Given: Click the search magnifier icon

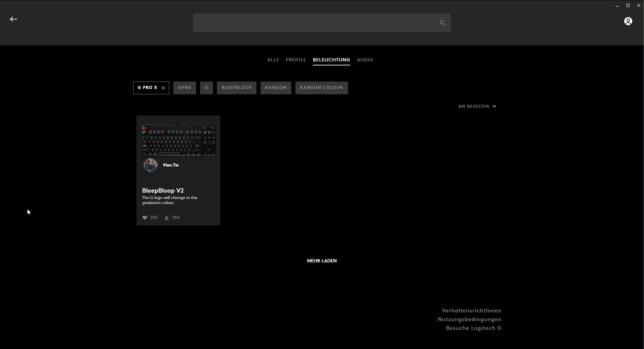Looking at the screenshot, I should [442, 23].
